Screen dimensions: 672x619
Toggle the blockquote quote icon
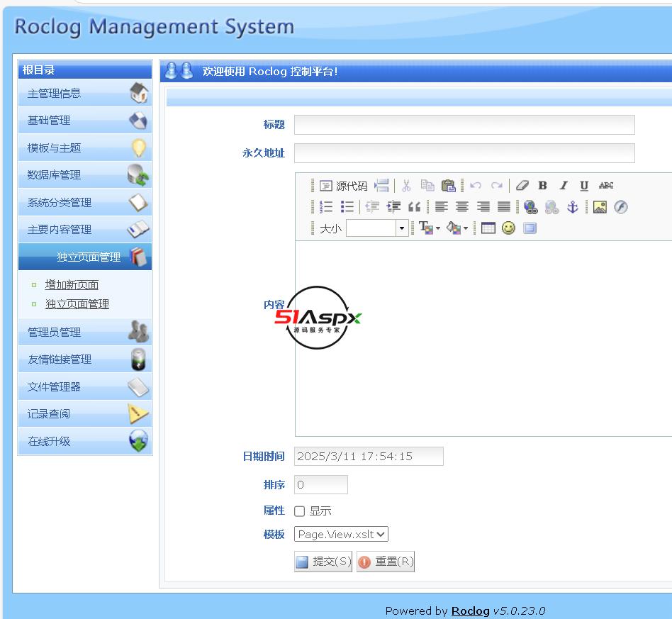(x=414, y=207)
